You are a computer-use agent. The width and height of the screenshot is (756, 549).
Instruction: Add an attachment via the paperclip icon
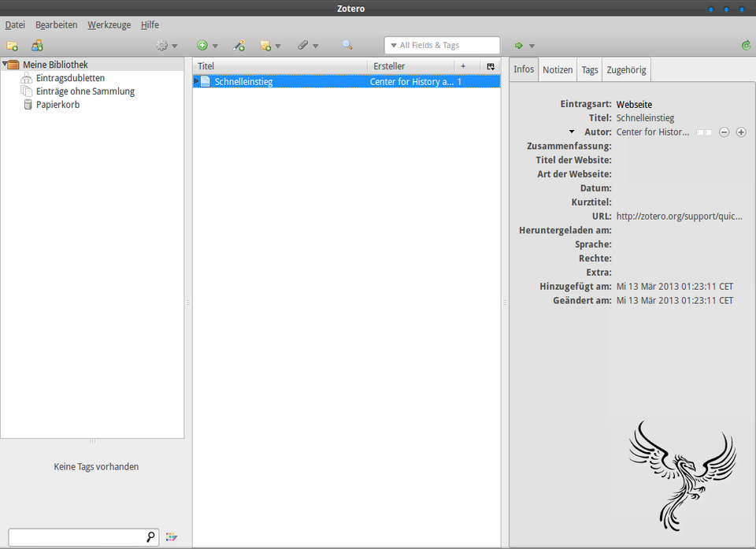pyautogui.click(x=302, y=45)
